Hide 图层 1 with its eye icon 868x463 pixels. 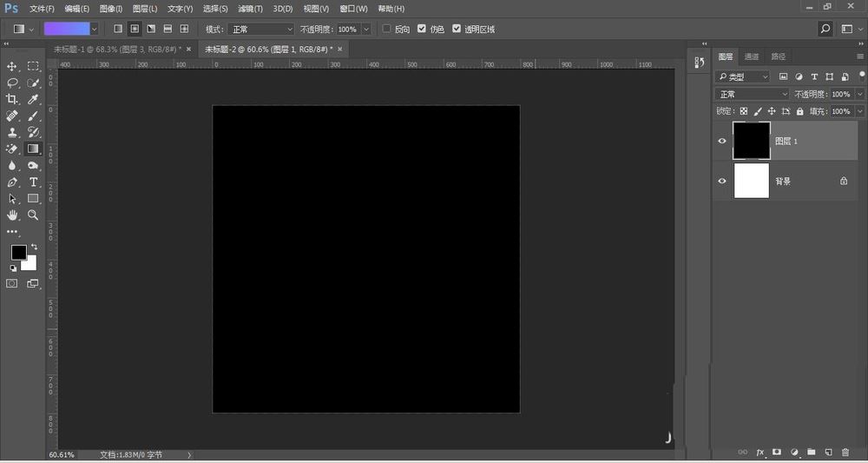coord(722,142)
